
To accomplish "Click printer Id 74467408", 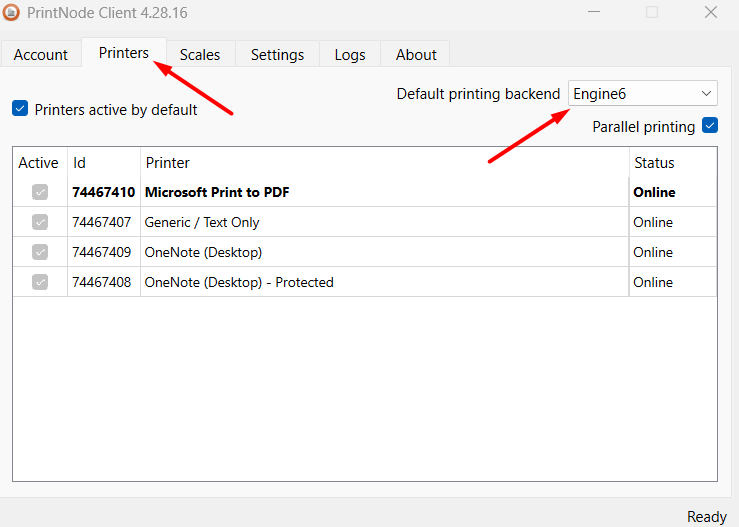I will click(101, 282).
